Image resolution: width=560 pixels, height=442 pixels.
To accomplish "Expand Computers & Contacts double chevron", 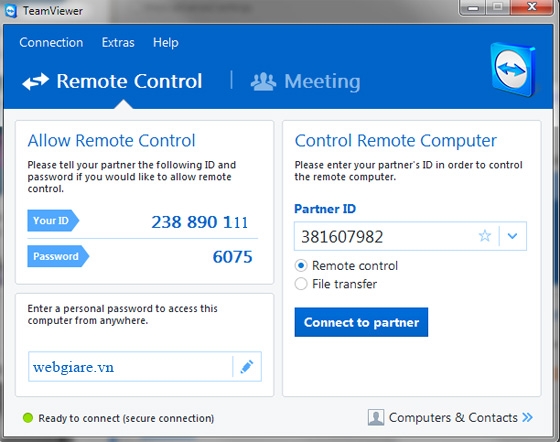I will pyautogui.click(x=527, y=417).
